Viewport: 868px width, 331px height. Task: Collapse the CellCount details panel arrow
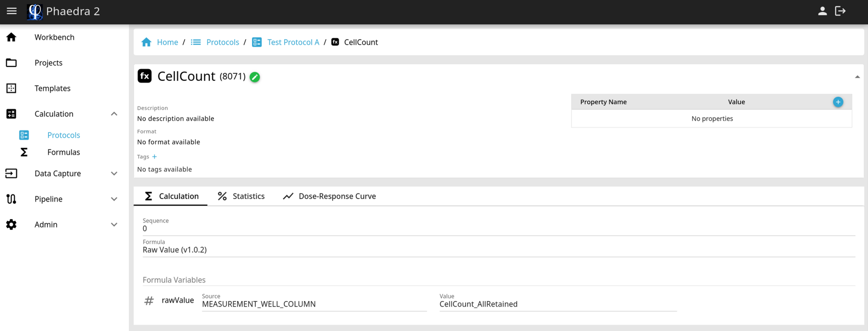click(857, 77)
